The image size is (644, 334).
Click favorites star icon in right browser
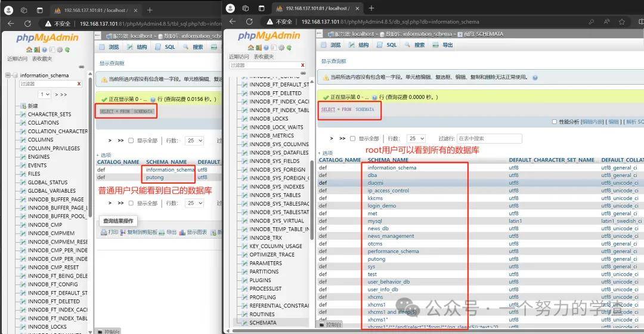click(x=622, y=22)
